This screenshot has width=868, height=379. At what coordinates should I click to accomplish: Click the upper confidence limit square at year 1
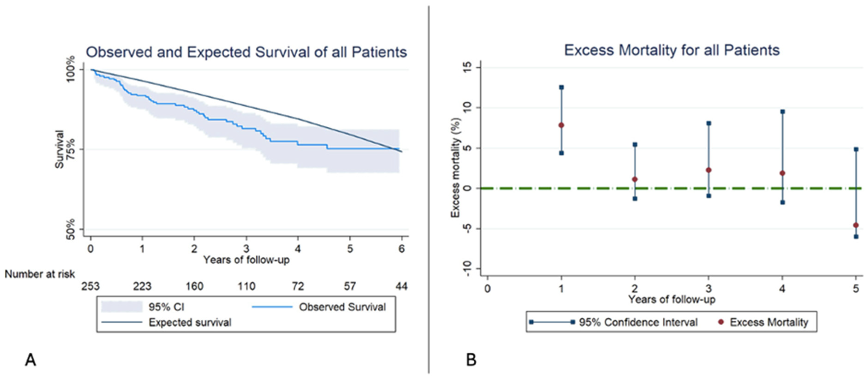[561, 87]
